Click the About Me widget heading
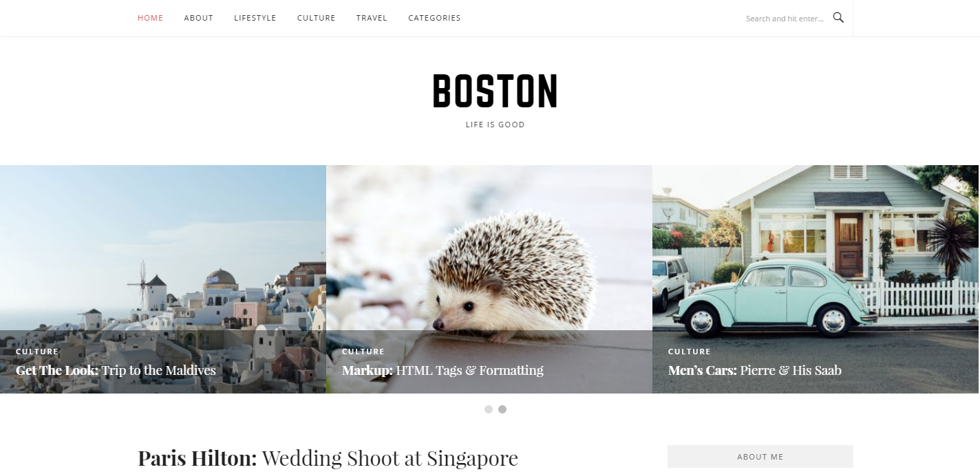 [760, 457]
